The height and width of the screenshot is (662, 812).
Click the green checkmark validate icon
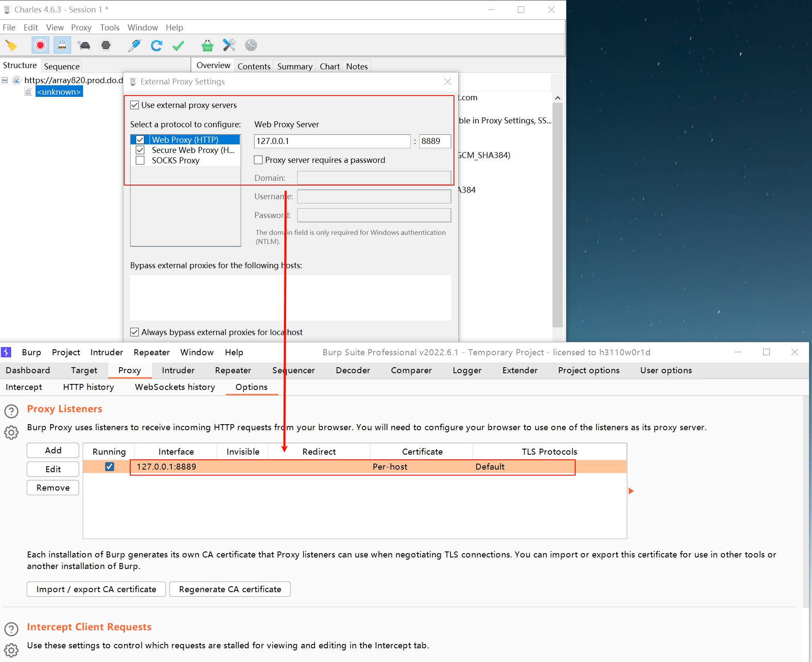[178, 45]
